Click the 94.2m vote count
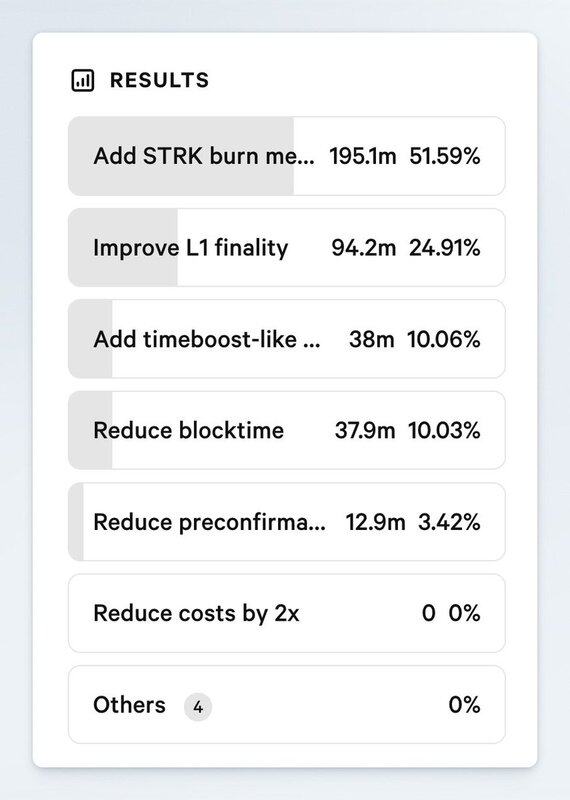Image resolution: width=570 pixels, height=800 pixels. 363,248
